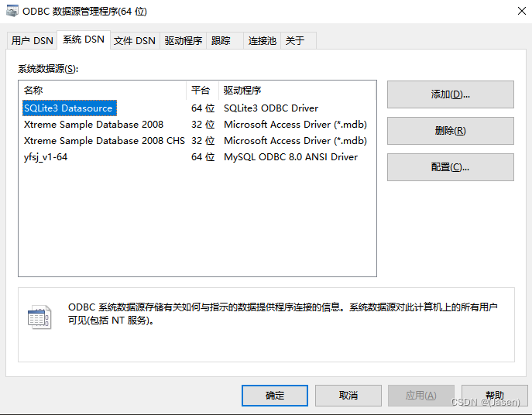The width and height of the screenshot is (532, 415).
Task: Select Xtreme Sample Database 2008 CHS row
Action: (x=105, y=141)
